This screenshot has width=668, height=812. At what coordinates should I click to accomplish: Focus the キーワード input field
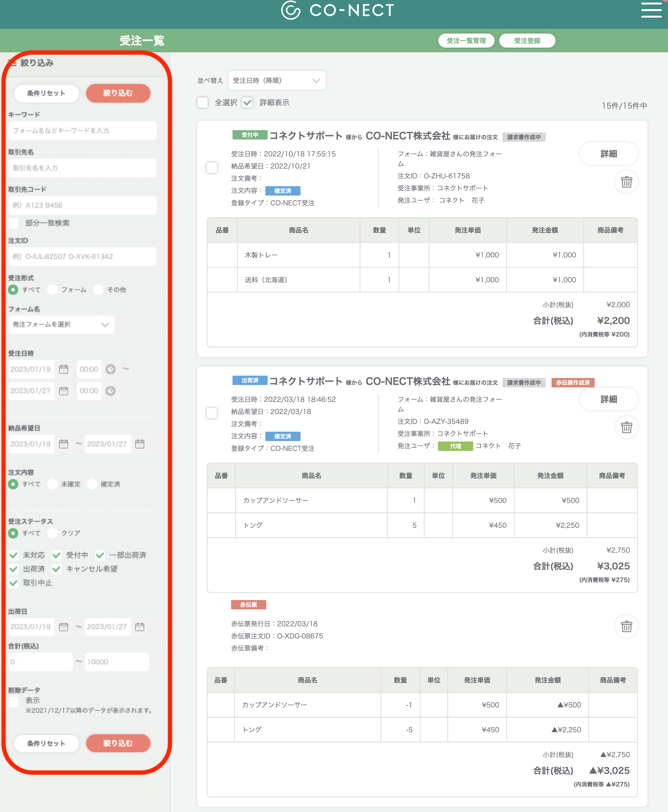pos(82,131)
